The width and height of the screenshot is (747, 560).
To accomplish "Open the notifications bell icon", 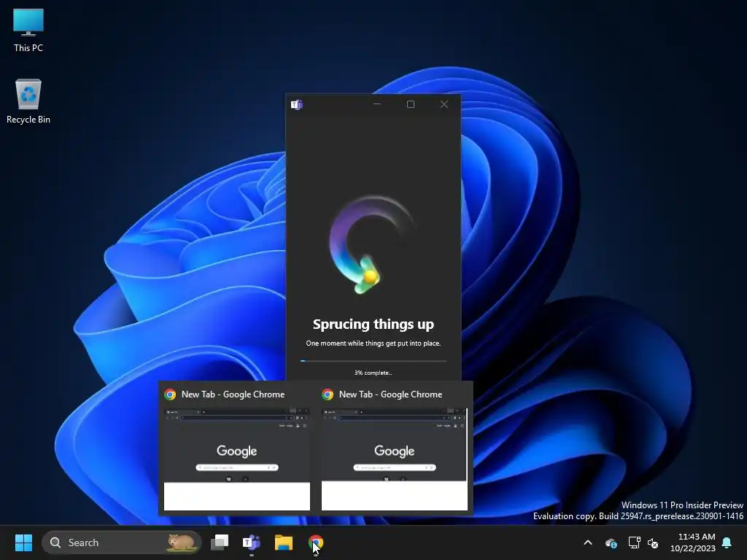I will coord(727,542).
